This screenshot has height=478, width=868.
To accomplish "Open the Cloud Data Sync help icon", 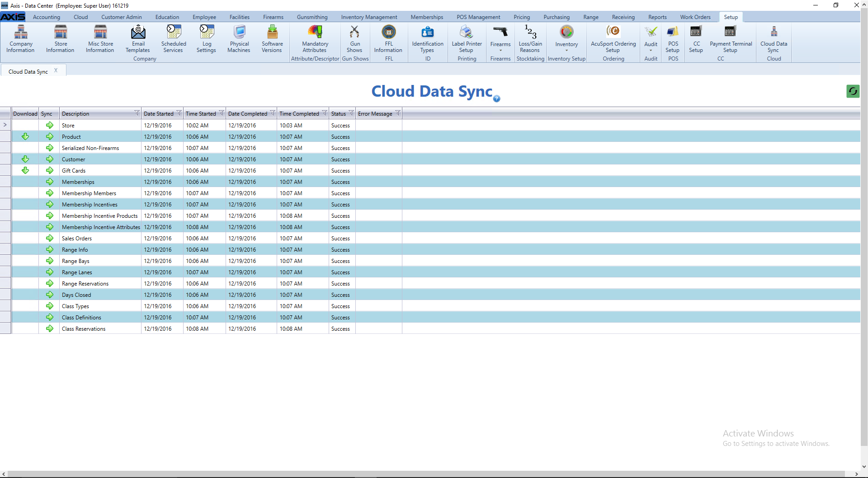I will 496,98.
